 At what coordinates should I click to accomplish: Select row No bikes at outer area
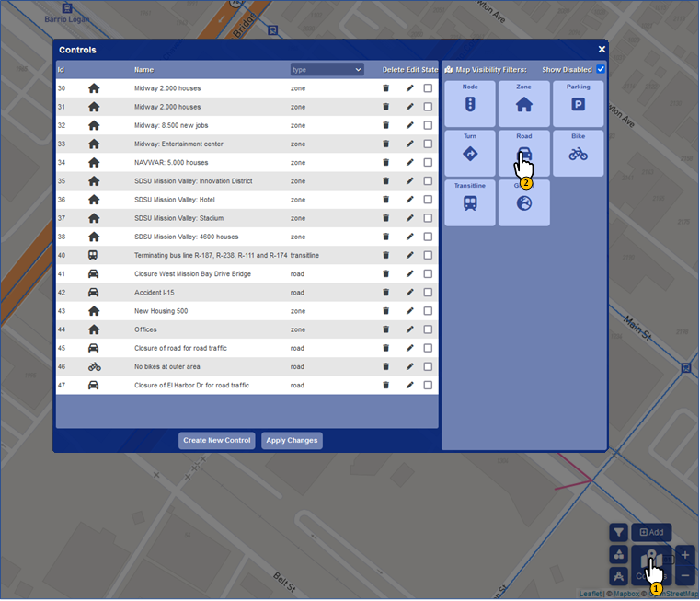(247, 366)
